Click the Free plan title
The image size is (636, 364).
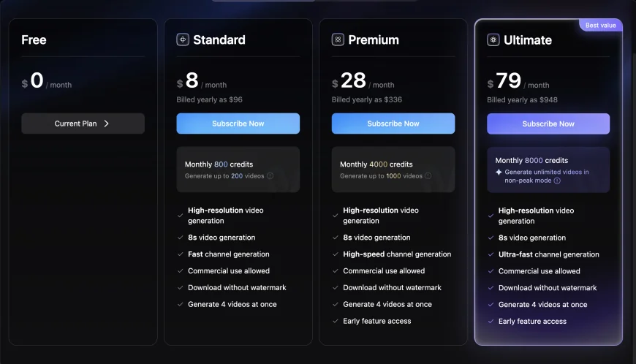[x=34, y=39]
